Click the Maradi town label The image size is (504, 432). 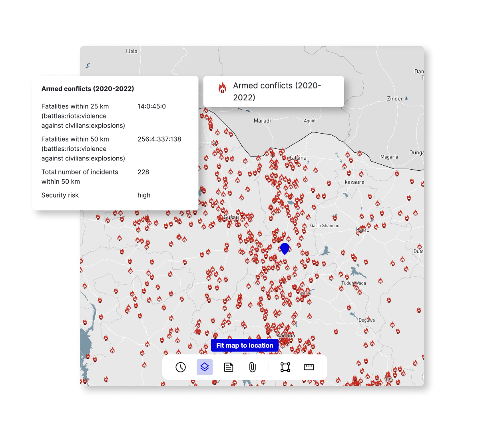[x=262, y=121]
